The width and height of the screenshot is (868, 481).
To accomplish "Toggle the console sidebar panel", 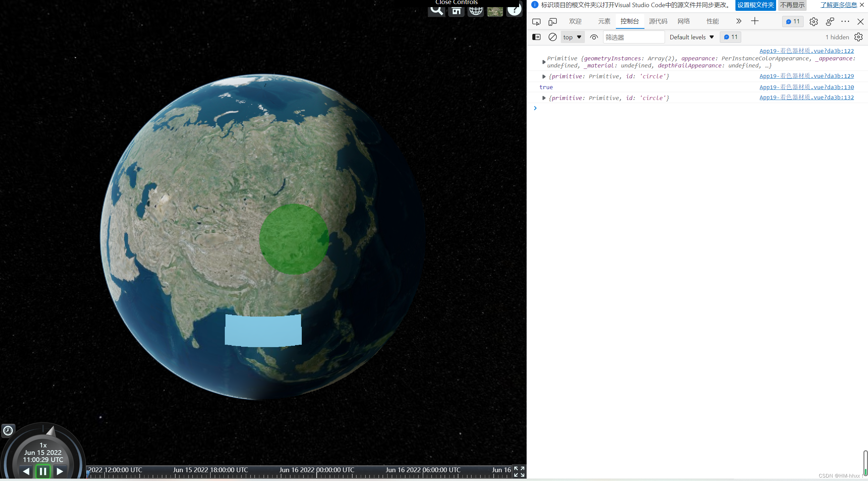I will (x=536, y=37).
